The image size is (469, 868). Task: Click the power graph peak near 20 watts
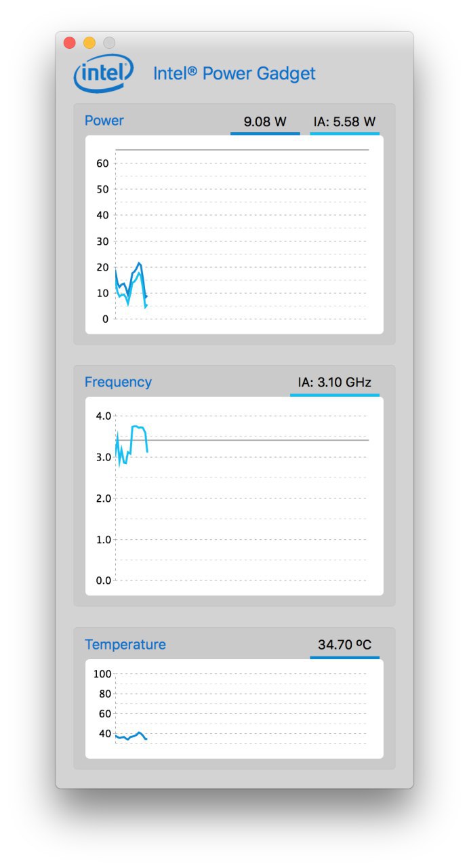pyautogui.click(x=139, y=263)
